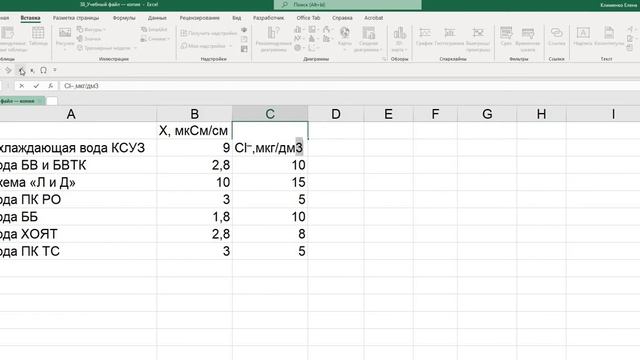640x360 pixels.
Task: Switch to the Вид tab
Action: click(x=237, y=18)
